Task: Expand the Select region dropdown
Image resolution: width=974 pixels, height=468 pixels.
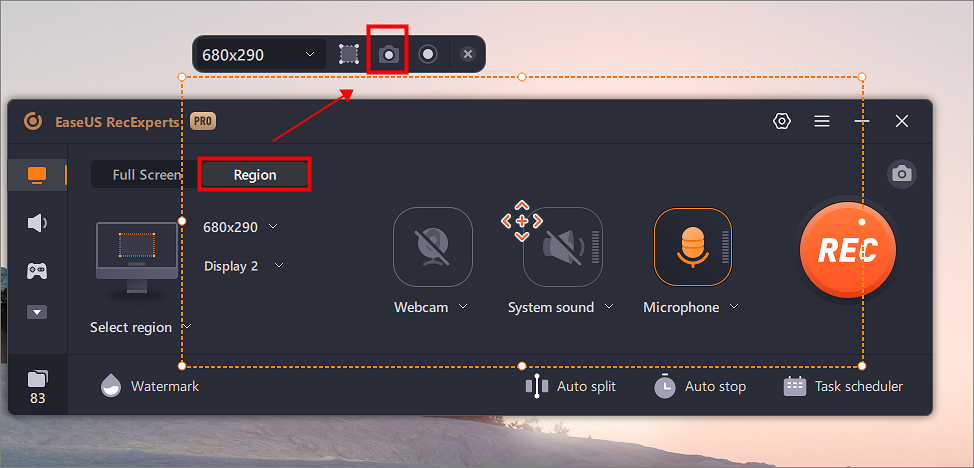Action: 140,327
